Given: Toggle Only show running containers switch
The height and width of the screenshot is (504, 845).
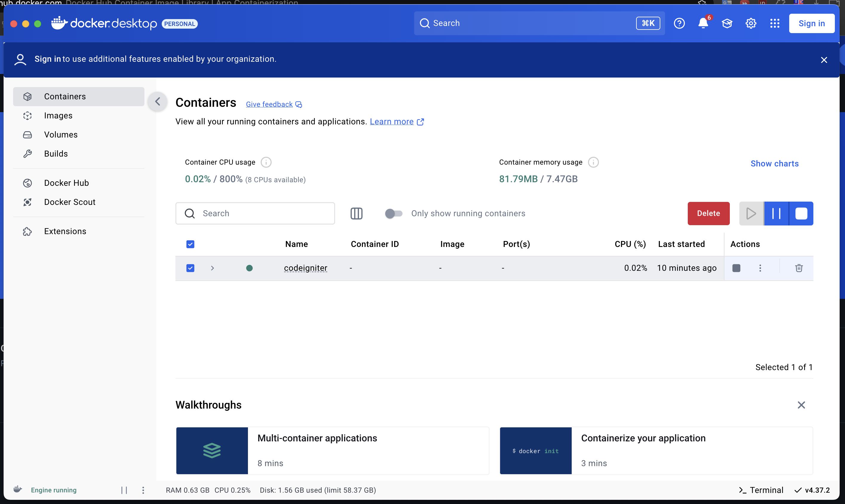Looking at the screenshot, I should tap(394, 213).
